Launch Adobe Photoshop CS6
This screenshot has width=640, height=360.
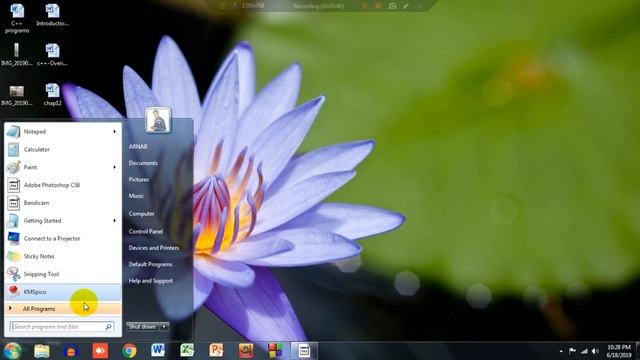(62, 185)
